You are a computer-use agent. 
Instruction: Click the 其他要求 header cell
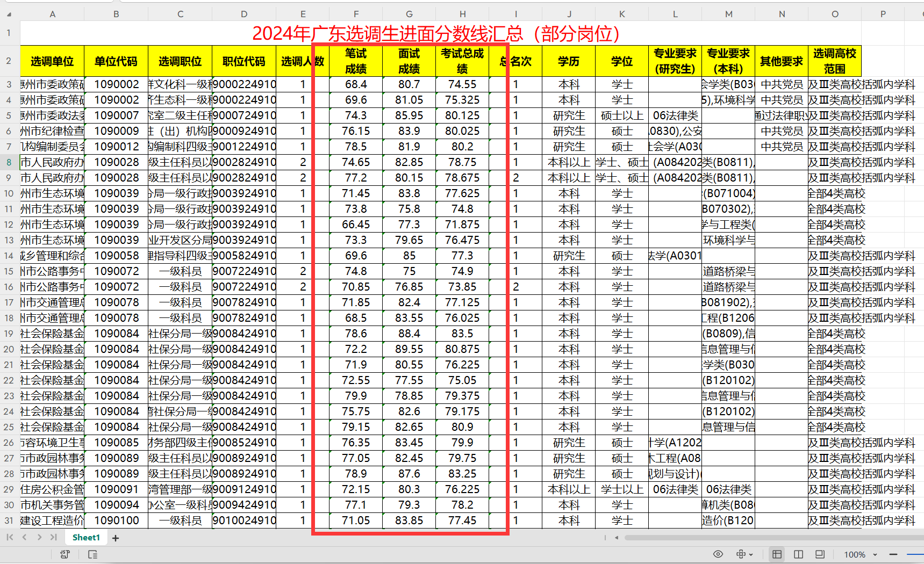click(782, 61)
